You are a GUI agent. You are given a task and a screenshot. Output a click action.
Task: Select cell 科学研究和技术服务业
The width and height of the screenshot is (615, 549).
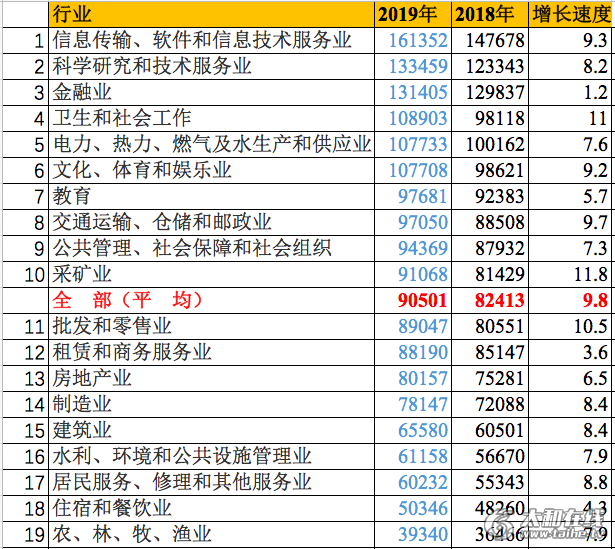click(x=211, y=66)
